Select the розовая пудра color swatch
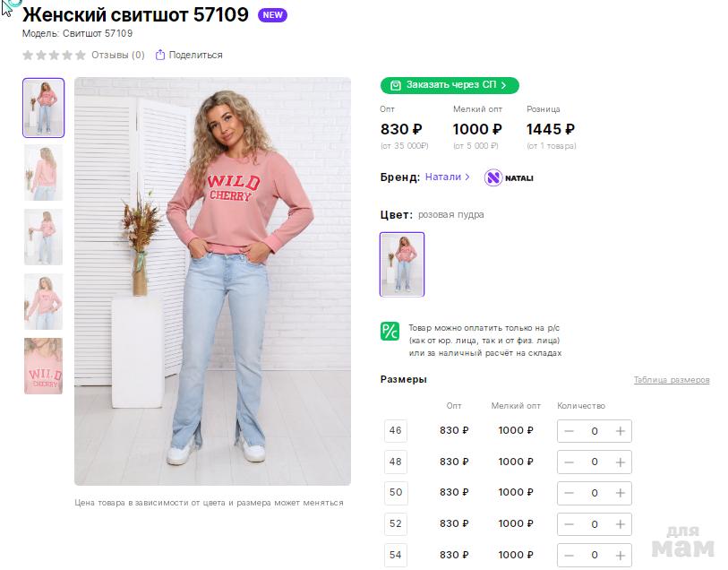728x570 pixels. click(x=402, y=264)
